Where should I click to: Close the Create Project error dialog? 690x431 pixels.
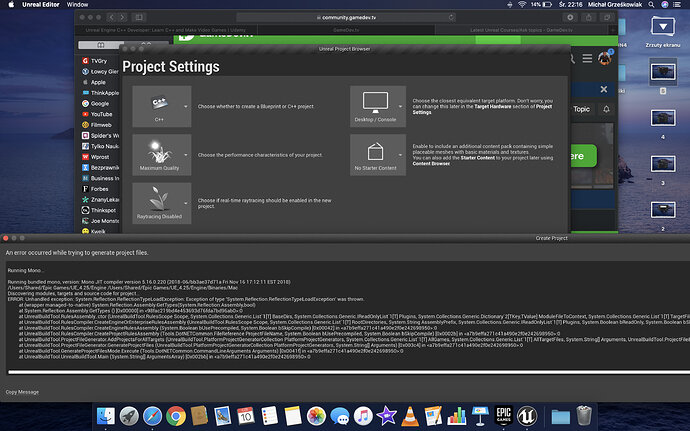(6, 238)
